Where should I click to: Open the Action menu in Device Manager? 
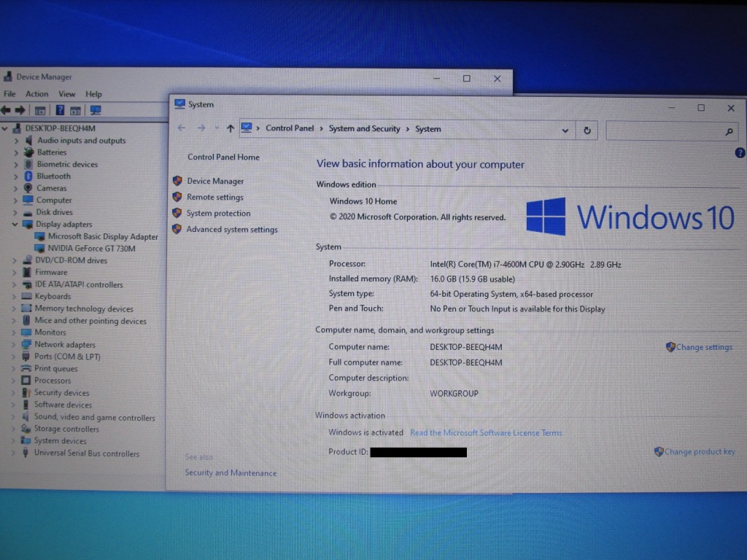(x=36, y=94)
